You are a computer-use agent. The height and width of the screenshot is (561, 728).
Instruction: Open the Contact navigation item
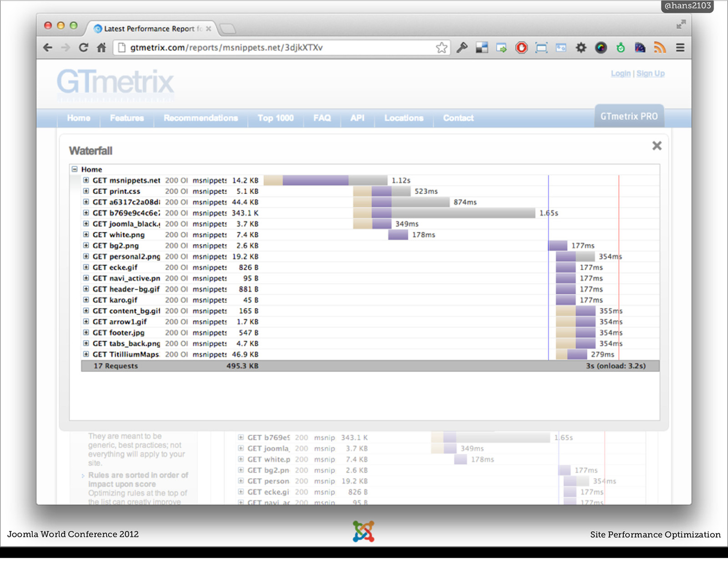pyautogui.click(x=458, y=118)
